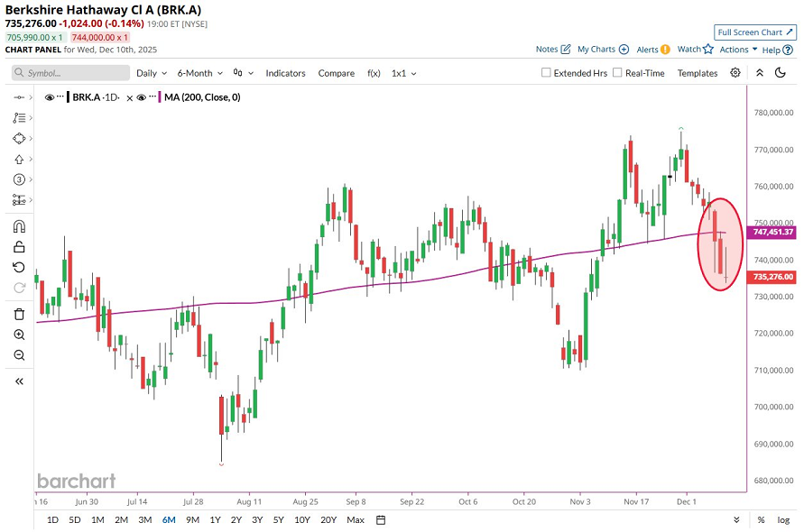Open the Fibonacci tools icon
Screen dimensions: 804x532
point(19,118)
